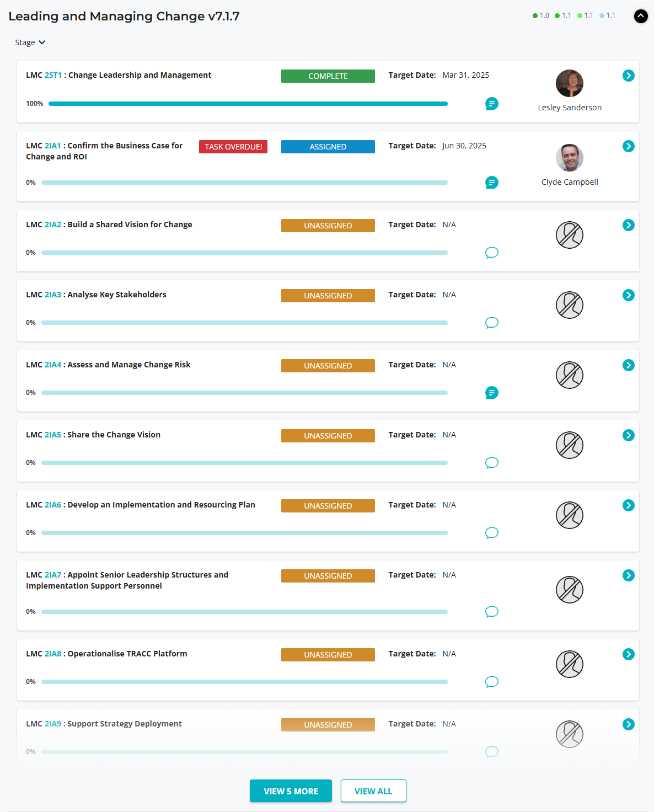Click Lesley Sanderson's profile photo
654x812 pixels.
[x=569, y=83]
